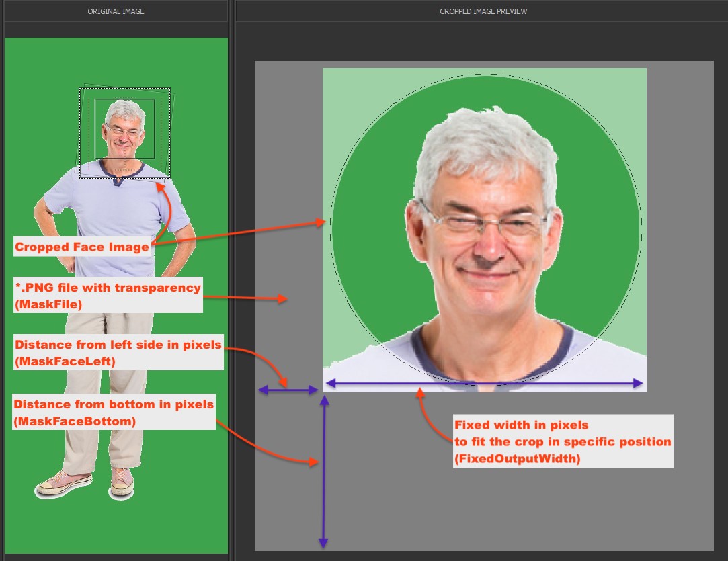Toggle the Cropped Face Image annotation
Viewport: 728px width, 561px height.
click(81, 247)
